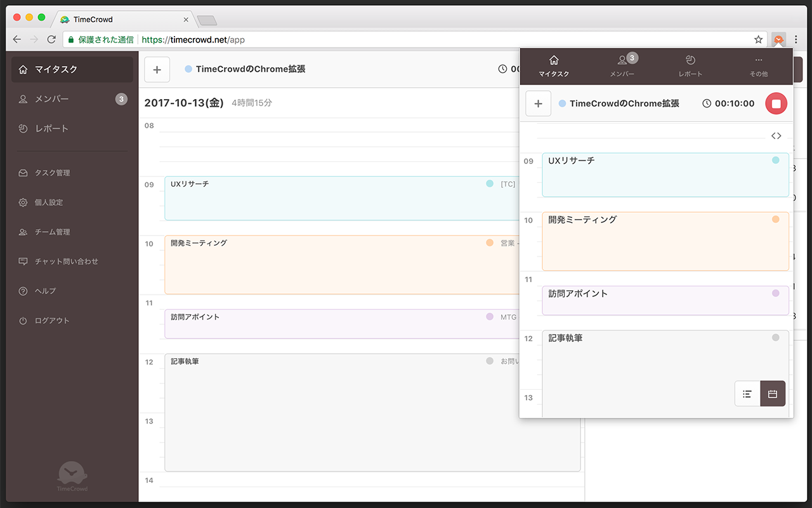Click the その他 ellipsis icon in popup

(x=759, y=66)
